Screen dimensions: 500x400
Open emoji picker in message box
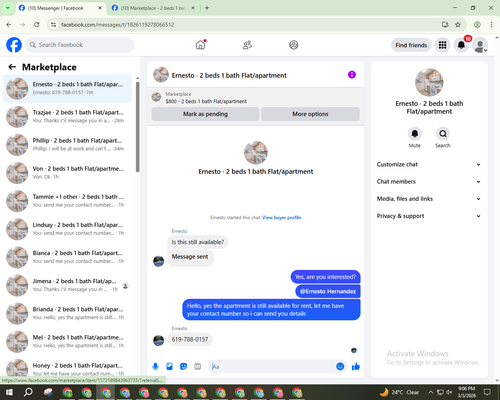[340, 367]
